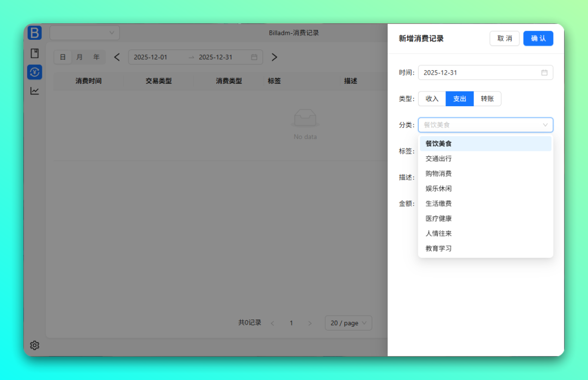
Task: Click the 2025-12-01 start date field
Action: pos(151,57)
